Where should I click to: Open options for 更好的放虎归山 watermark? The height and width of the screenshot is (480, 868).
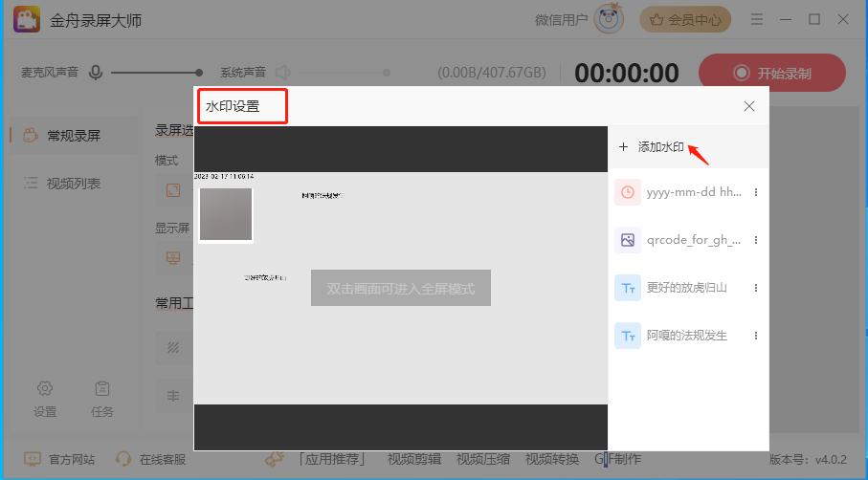[x=756, y=288]
